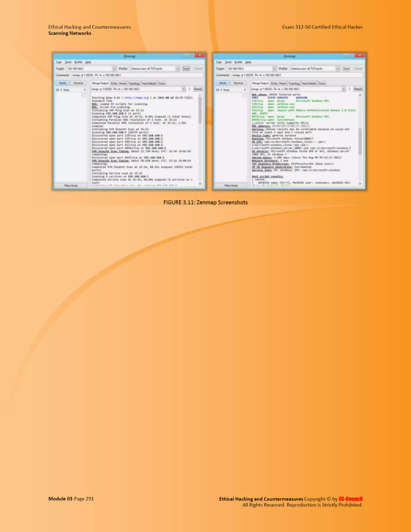Screen dimensions: 411x532
Task: Click the Host column header in left window
Action: (x=66, y=90)
